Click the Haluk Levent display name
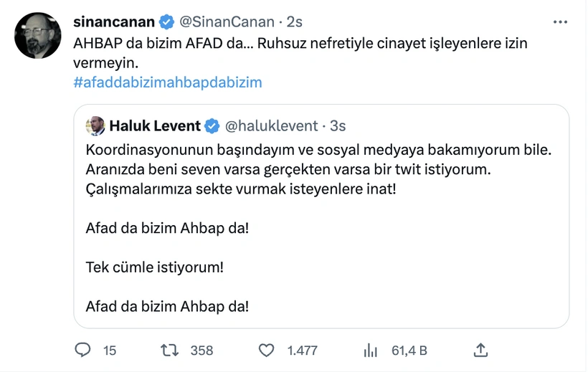 [155, 126]
